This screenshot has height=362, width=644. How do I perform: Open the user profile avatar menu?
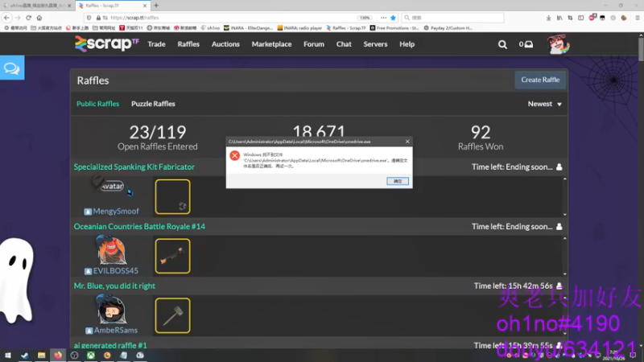559,44
